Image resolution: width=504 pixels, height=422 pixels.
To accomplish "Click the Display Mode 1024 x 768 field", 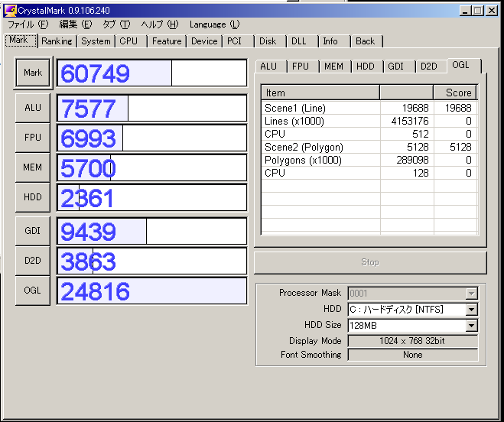I will [413, 341].
